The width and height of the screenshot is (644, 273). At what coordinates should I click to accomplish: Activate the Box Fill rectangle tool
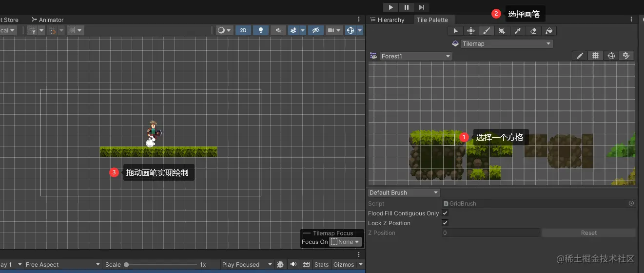pyautogui.click(x=502, y=31)
